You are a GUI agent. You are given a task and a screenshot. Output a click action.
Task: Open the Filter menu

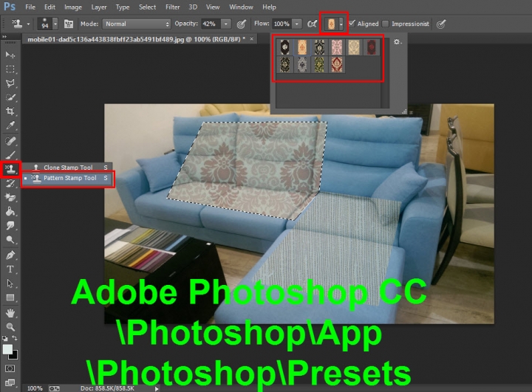coord(172,7)
